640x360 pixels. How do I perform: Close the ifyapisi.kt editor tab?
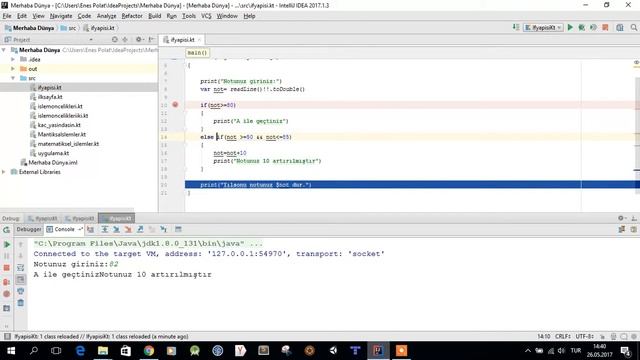tap(199, 40)
